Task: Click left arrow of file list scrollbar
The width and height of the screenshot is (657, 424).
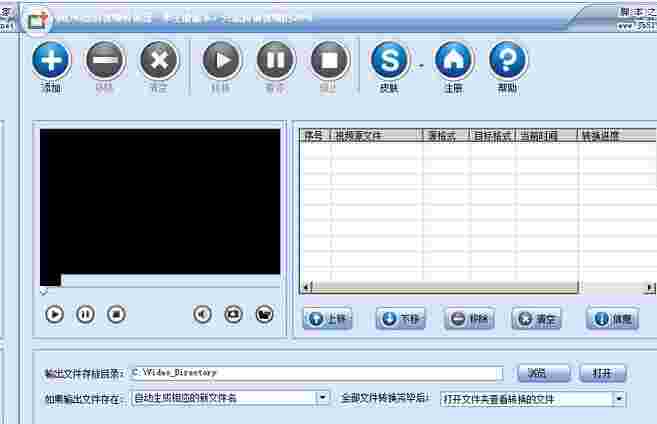Action: pos(306,287)
